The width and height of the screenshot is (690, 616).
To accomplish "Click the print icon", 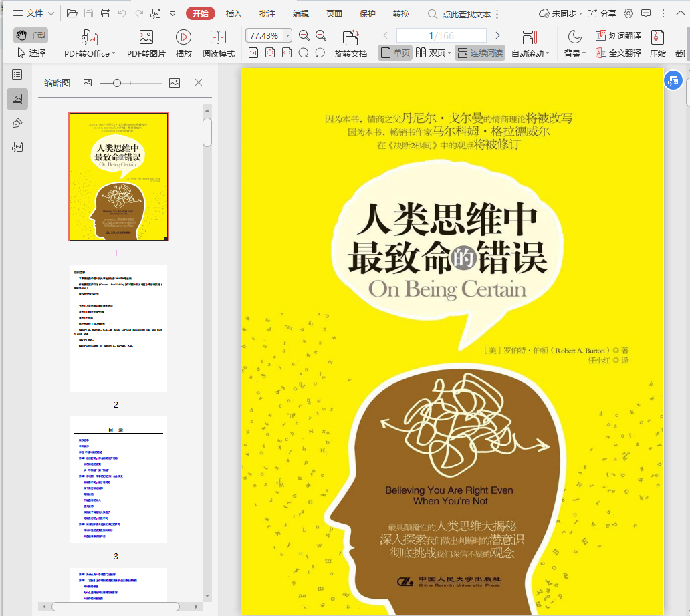I will [106, 13].
